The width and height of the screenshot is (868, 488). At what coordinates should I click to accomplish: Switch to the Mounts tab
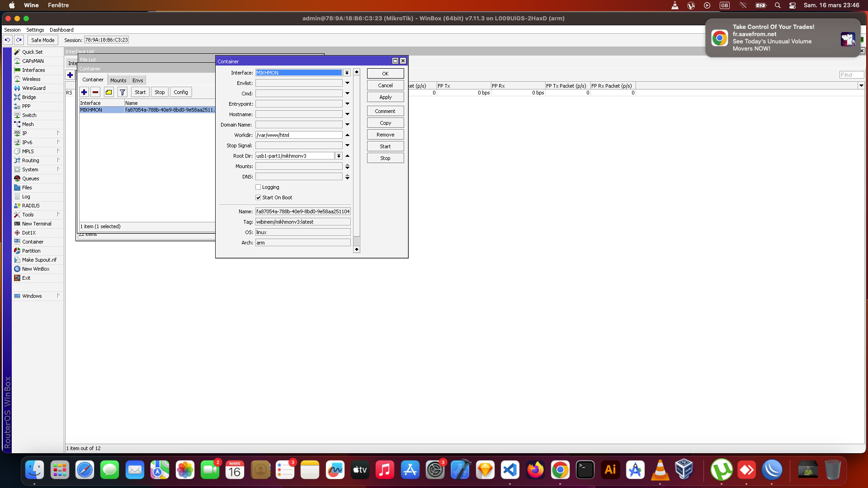coord(118,80)
